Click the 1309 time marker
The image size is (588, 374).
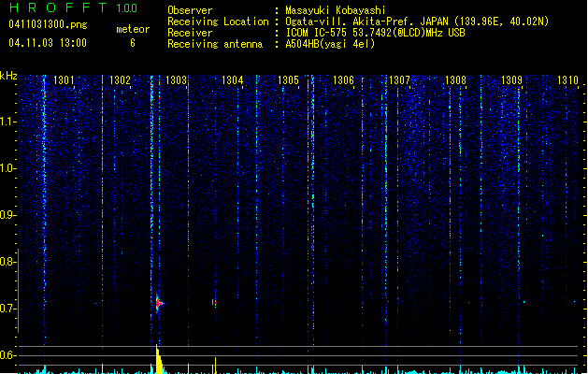(511, 79)
